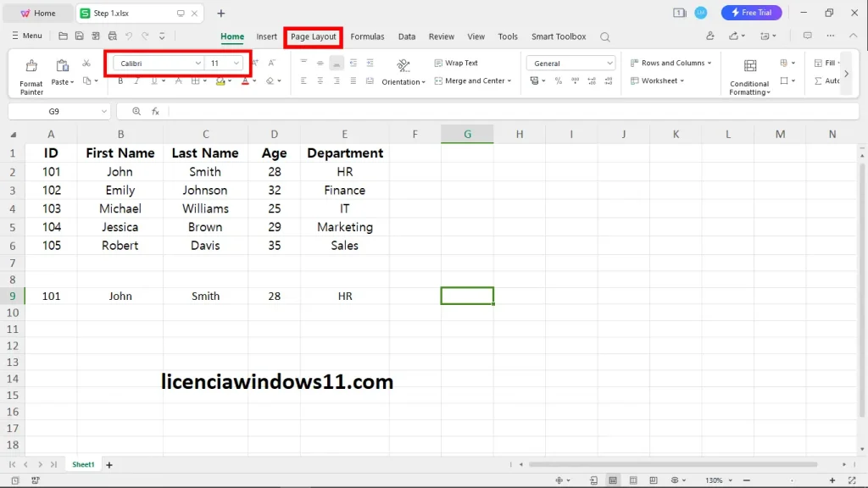868x488 pixels.
Task: Click the comments speech bubble icon
Action: coord(808,36)
